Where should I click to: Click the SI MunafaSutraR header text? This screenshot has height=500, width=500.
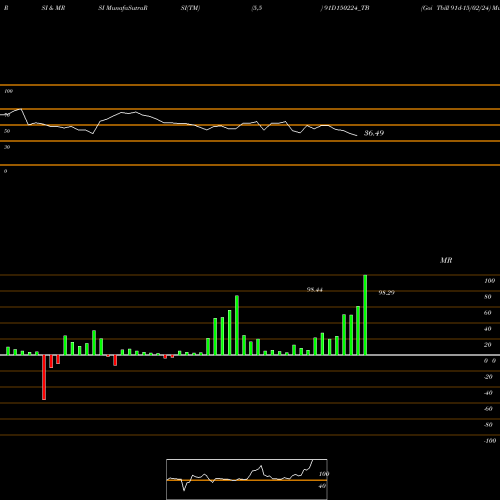[123, 8]
